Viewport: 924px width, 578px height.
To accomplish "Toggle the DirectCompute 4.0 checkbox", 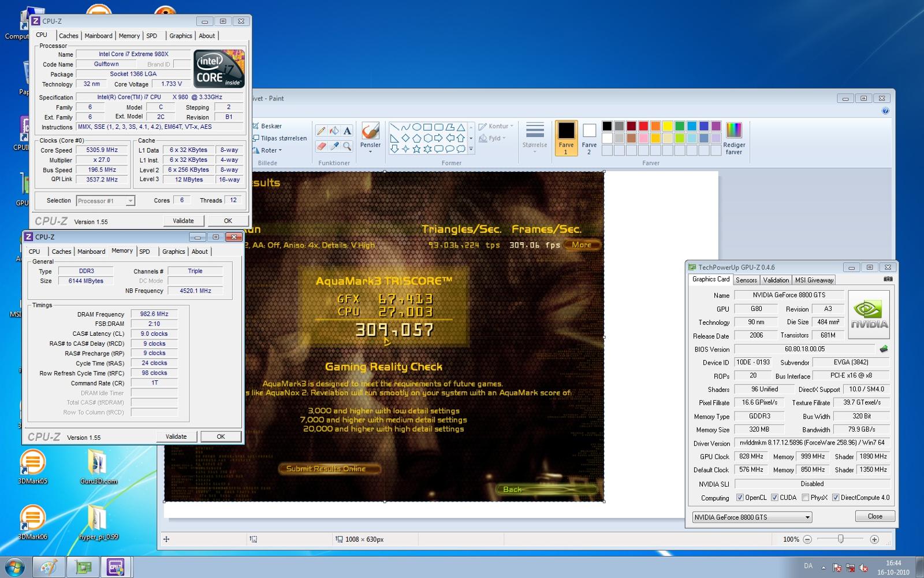I will 835,498.
